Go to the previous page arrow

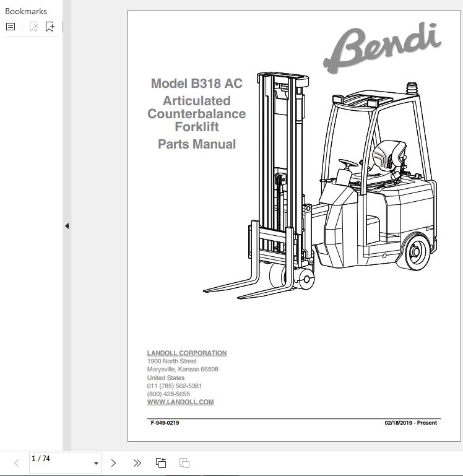point(17,463)
